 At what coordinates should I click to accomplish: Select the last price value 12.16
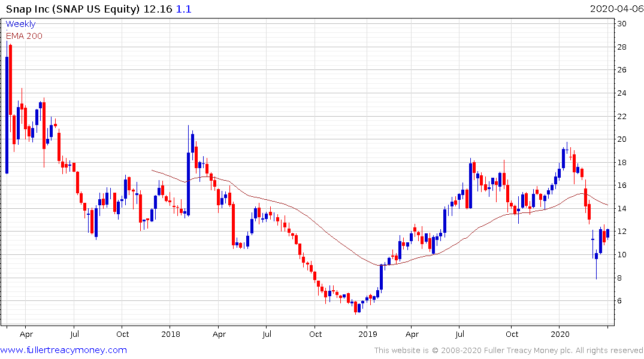click(x=158, y=9)
